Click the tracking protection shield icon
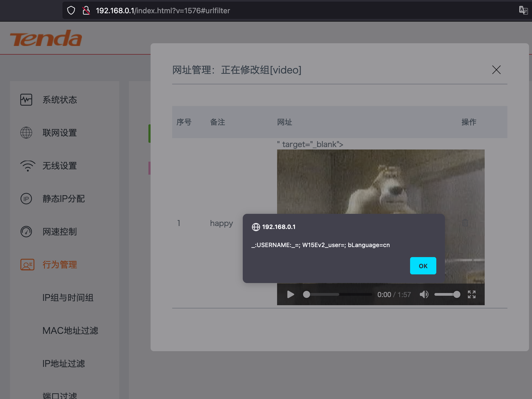The height and width of the screenshot is (399, 532). pos(71,11)
